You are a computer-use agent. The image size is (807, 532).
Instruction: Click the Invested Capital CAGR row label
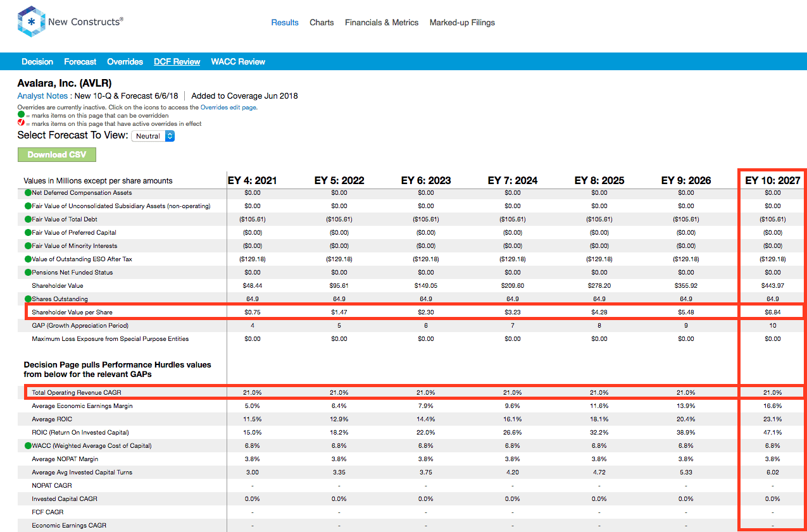65,498
